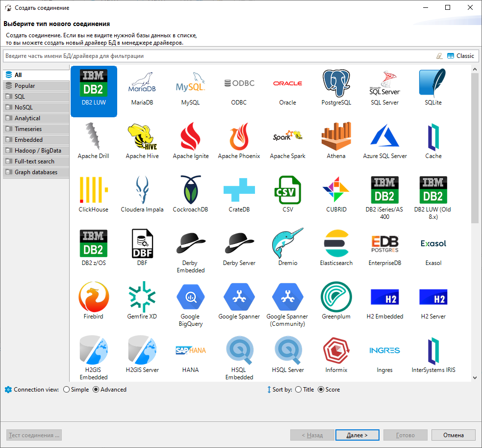Open the NoSQL category tab
Viewport: 482px width, 448px height.
[x=36, y=107]
